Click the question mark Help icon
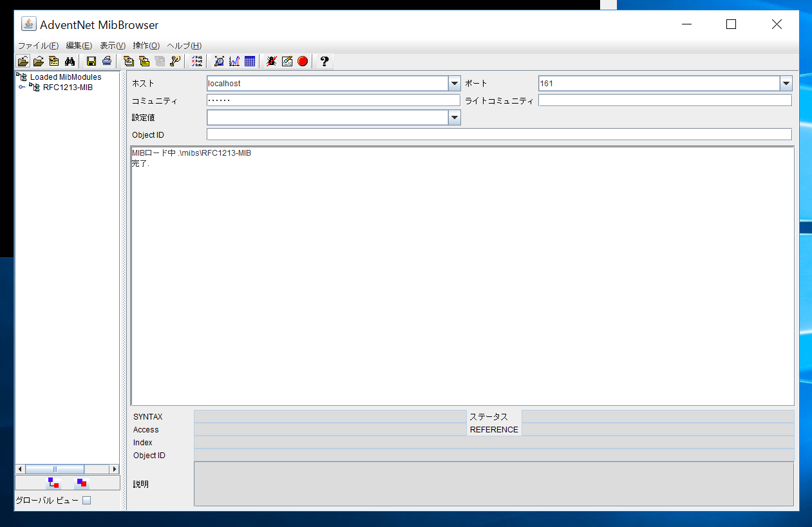This screenshot has height=527, width=812. click(325, 61)
